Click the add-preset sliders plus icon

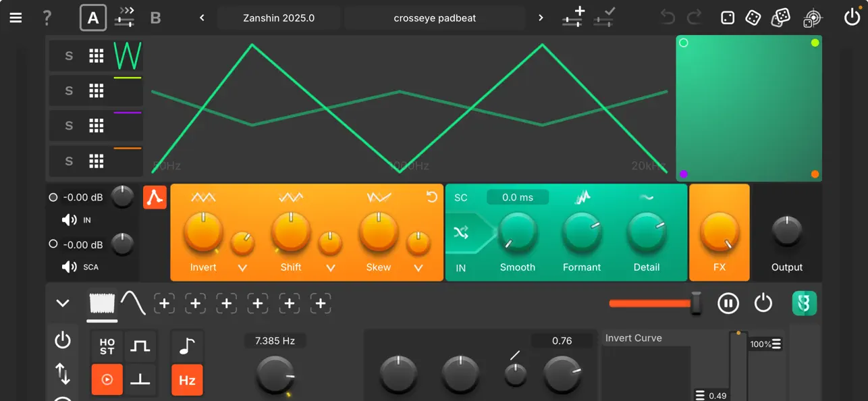point(573,17)
